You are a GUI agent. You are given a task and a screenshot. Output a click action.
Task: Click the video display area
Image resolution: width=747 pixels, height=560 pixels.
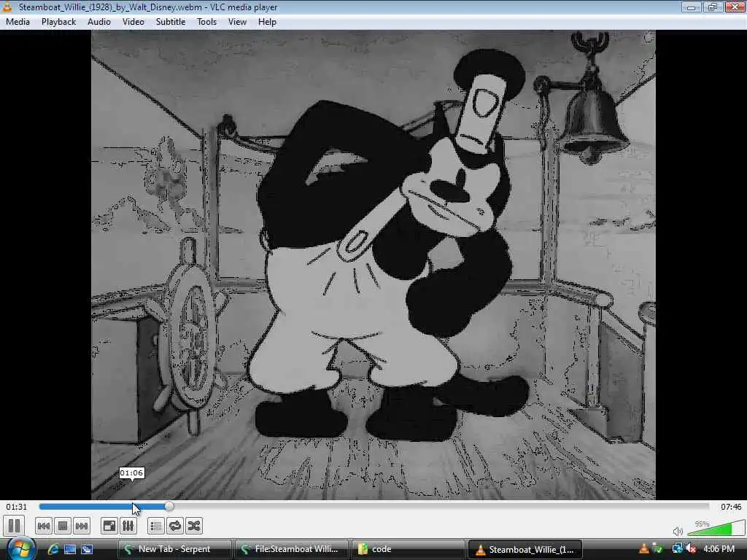pyautogui.click(x=373, y=265)
